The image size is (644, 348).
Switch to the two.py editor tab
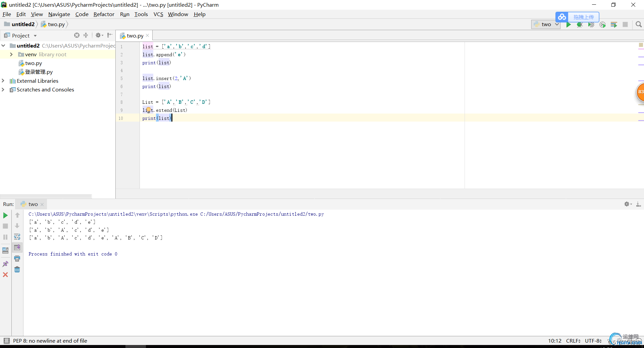point(135,36)
